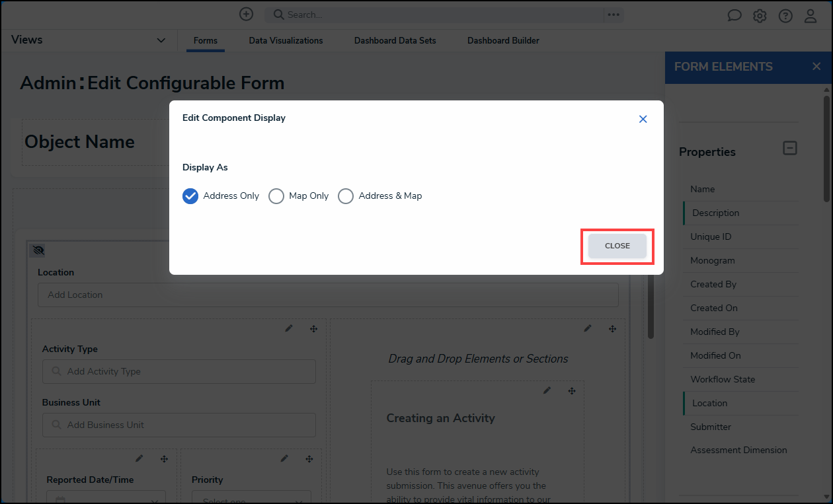Open the Dashboard Builder tab
This screenshot has width=833, height=504.
(503, 41)
